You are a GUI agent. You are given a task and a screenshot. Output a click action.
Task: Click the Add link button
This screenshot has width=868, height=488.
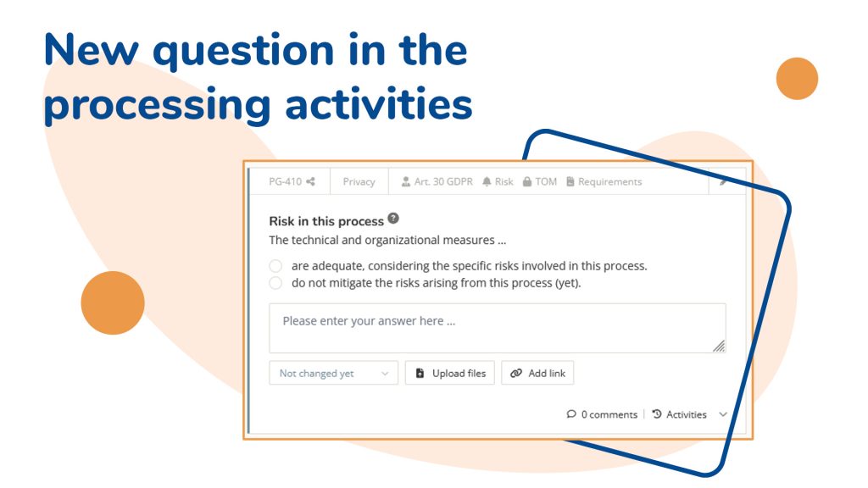[x=537, y=373]
